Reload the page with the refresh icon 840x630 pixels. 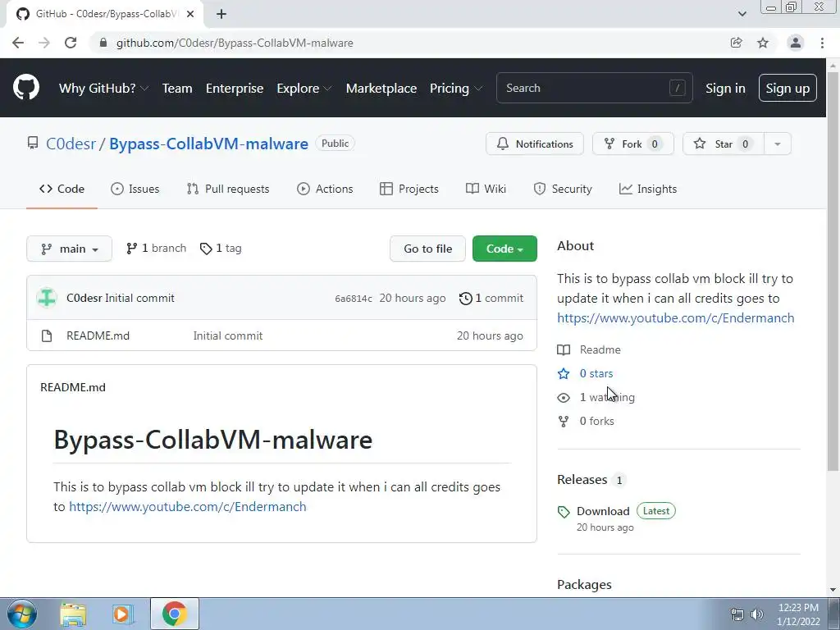tap(71, 43)
